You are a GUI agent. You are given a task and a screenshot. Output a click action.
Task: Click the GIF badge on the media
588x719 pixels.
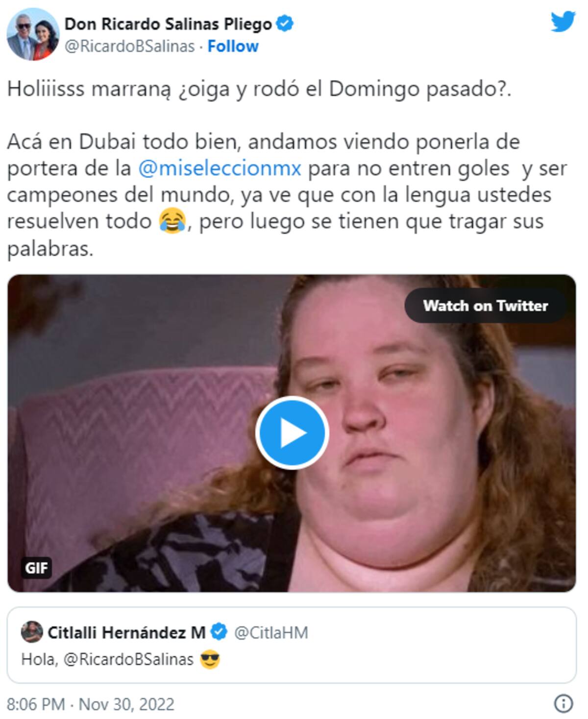point(36,568)
